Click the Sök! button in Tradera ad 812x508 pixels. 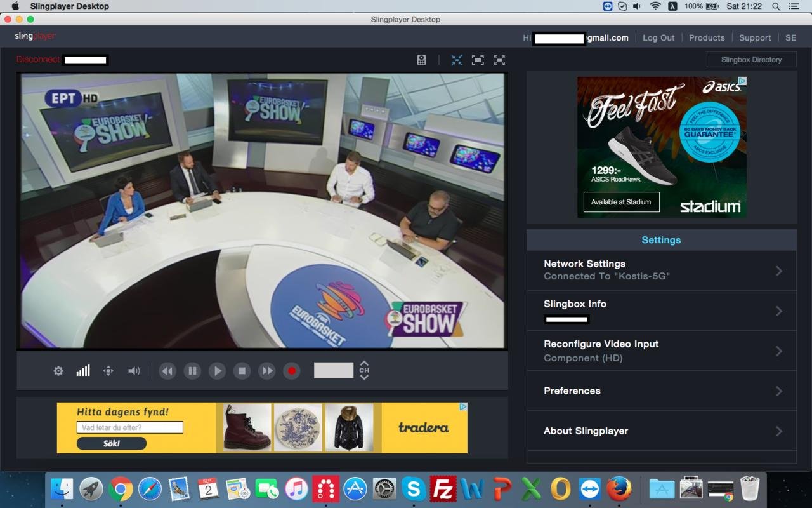click(x=112, y=443)
